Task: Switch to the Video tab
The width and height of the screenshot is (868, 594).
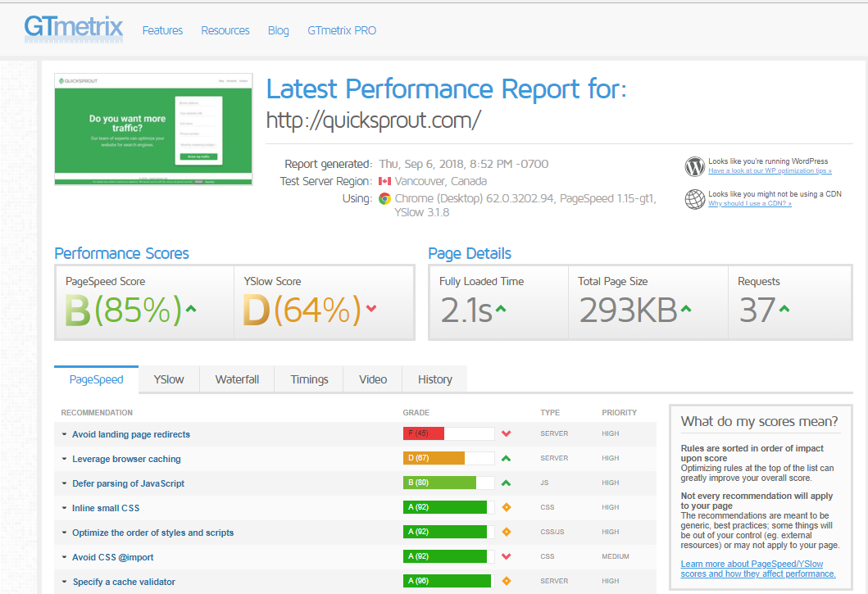Action: [373, 379]
